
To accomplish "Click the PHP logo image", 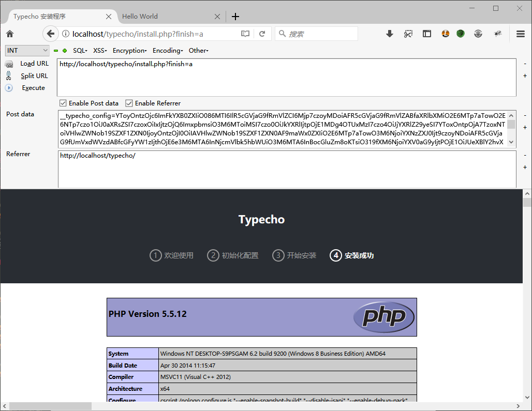I will point(383,317).
